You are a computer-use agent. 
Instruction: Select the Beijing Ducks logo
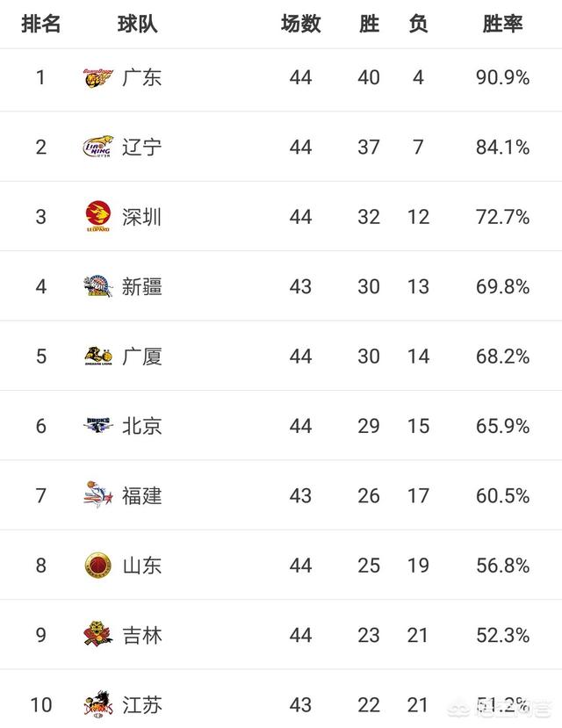98,425
